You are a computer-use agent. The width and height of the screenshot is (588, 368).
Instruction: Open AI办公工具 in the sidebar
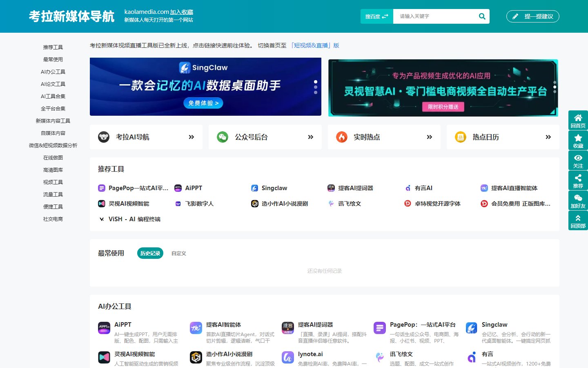click(x=53, y=72)
